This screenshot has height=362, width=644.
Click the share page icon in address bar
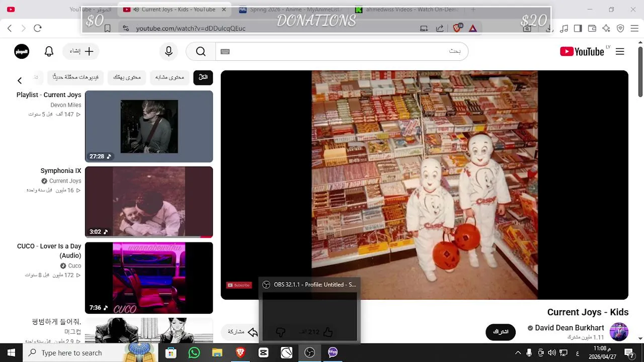pyautogui.click(x=440, y=29)
